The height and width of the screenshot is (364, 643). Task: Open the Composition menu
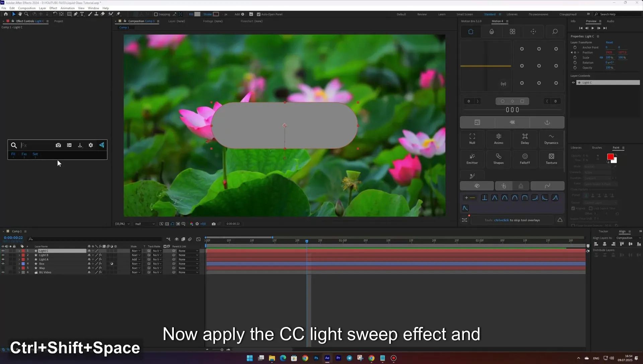(27, 8)
